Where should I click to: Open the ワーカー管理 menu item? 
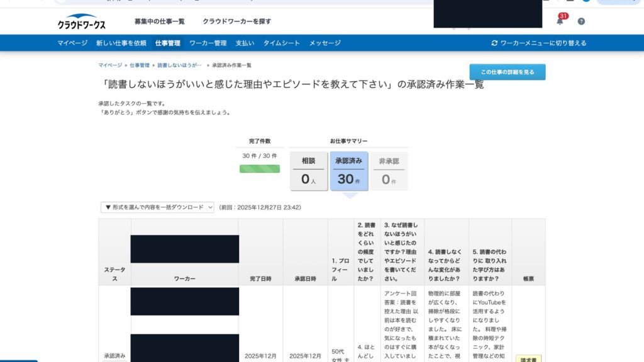click(208, 43)
